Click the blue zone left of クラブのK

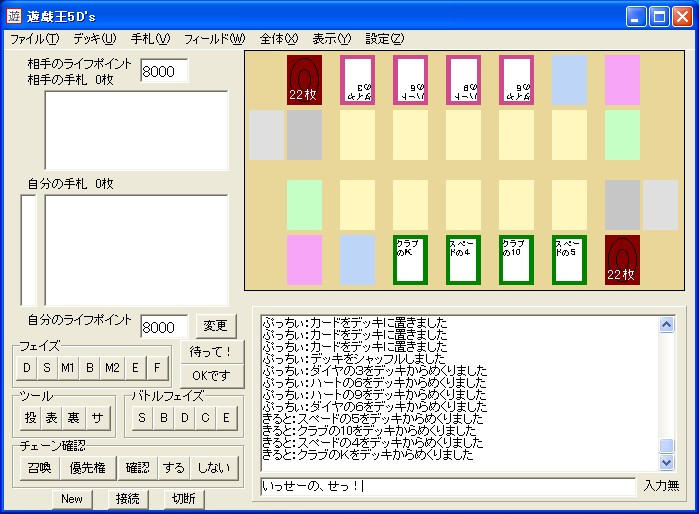coord(357,260)
